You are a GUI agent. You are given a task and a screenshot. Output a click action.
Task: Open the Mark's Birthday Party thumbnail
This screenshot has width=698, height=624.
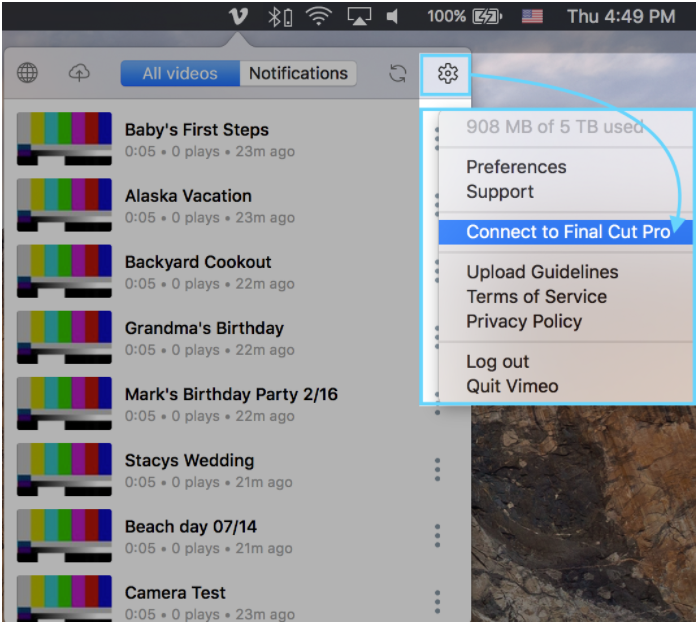(64, 403)
